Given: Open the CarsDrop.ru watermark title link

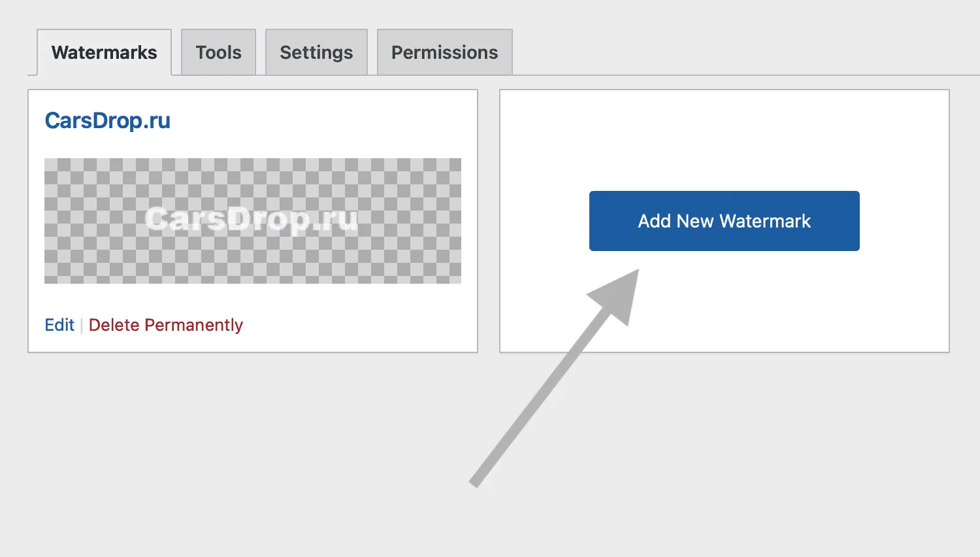Looking at the screenshot, I should click(x=107, y=120).
